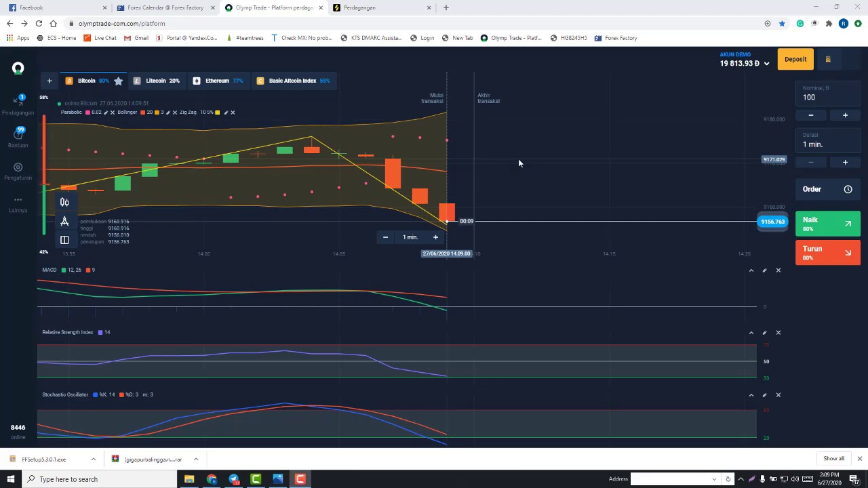This screenshot has height=488, width=868.
Task: Collapse the MACD indicator panel
Action: pos(751,270)
